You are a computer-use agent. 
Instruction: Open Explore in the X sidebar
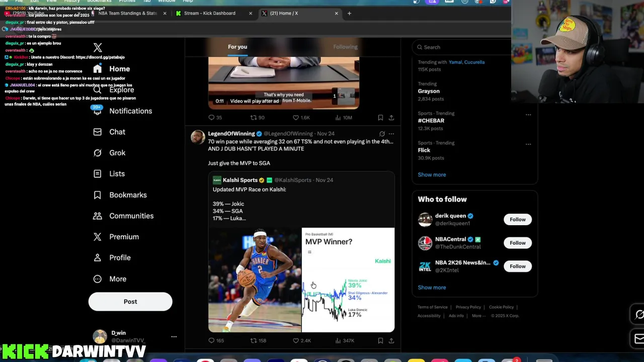[114, 90]
